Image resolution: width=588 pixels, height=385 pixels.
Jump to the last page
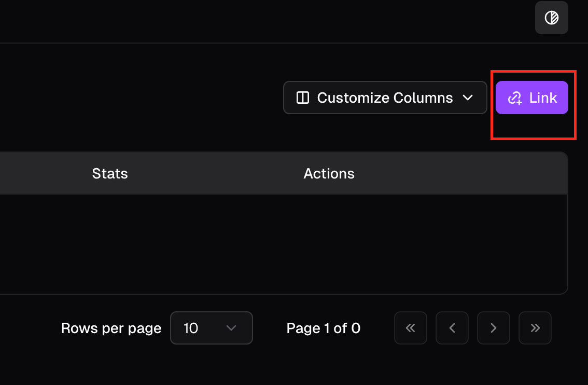[x=535, y=328]
